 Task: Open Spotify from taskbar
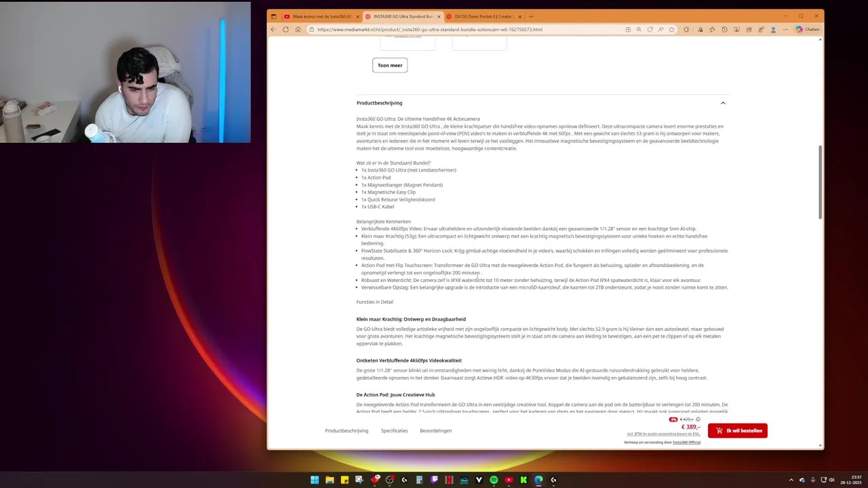coord(494,480)
